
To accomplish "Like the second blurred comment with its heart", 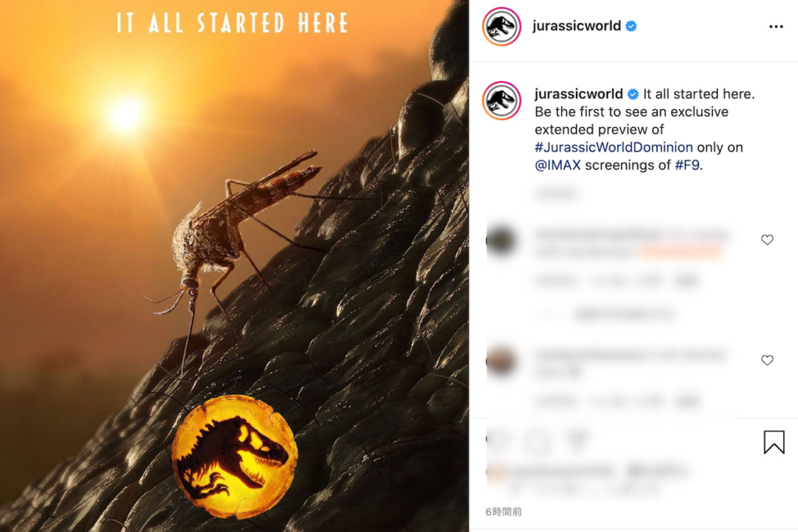I will (767, 360).
